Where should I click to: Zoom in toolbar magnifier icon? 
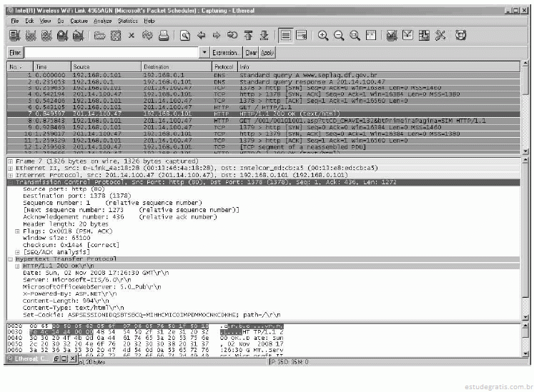tap(323, 36)
